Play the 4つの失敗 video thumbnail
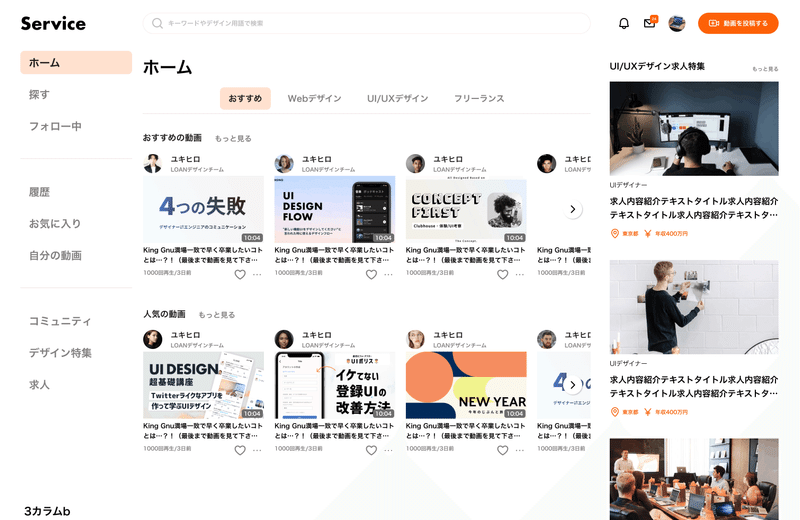800x520 pixels. pyautogui.click(x=204, y=209)
